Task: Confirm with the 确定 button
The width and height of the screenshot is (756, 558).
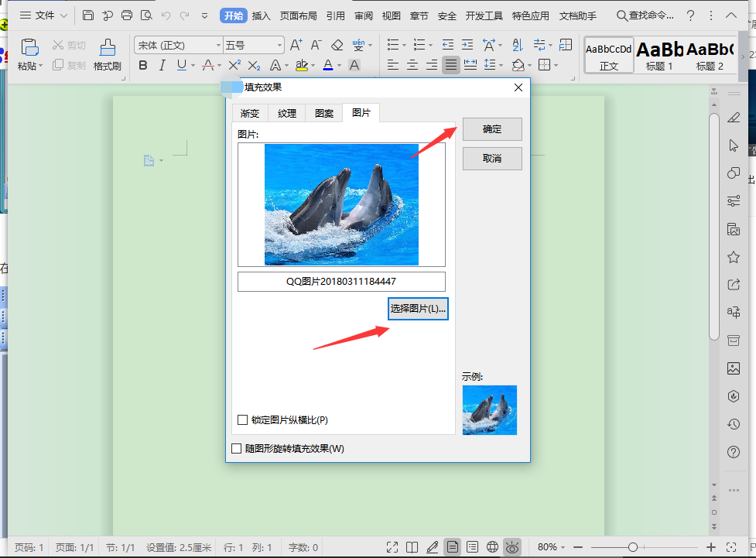Action: point(492,129)
